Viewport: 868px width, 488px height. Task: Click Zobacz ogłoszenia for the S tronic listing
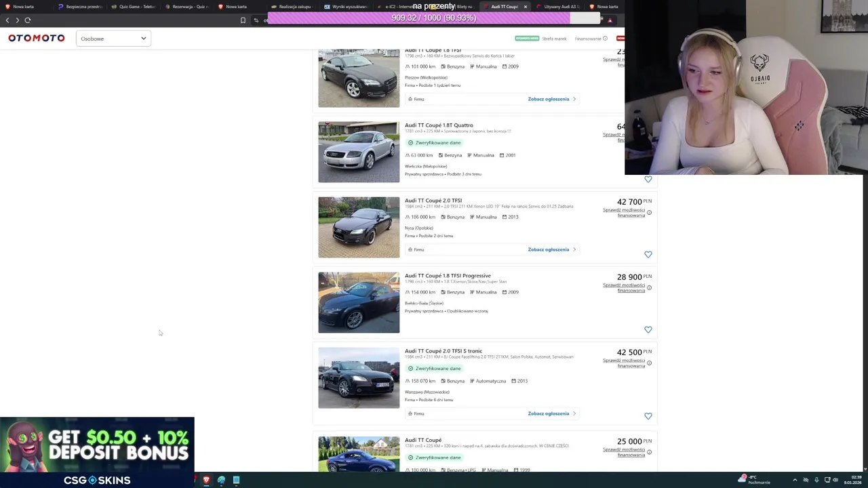[551, 413]
